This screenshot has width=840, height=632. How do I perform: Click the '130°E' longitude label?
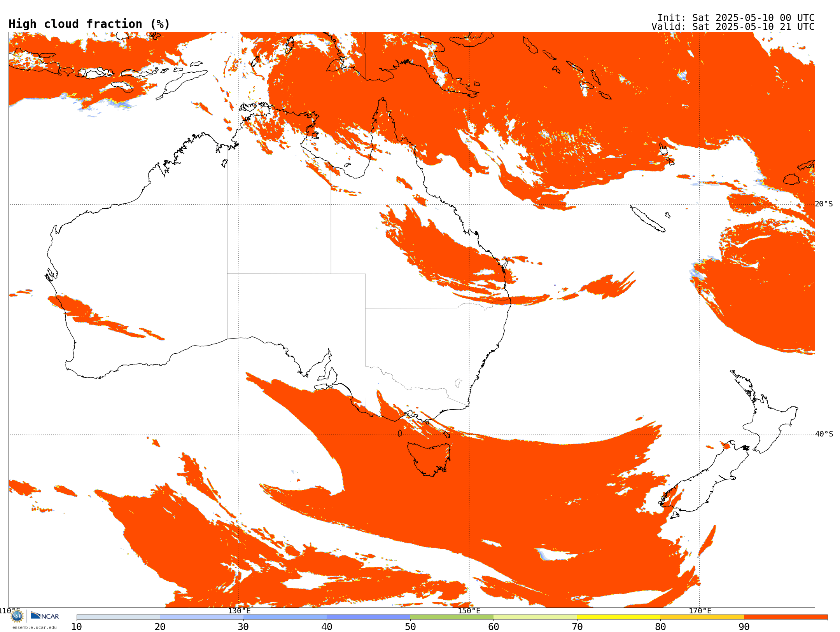[x=239, y=611]
